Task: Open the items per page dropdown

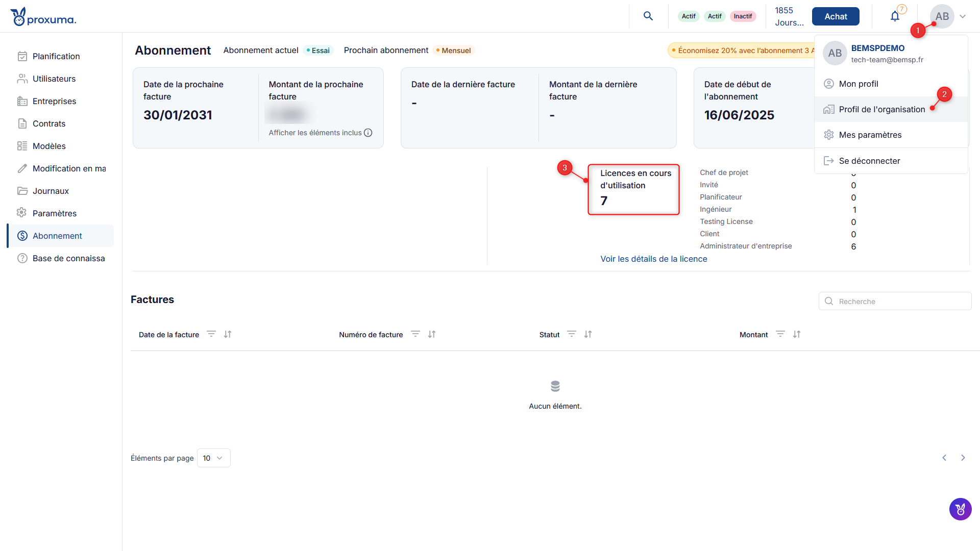Action: (213, 458)
